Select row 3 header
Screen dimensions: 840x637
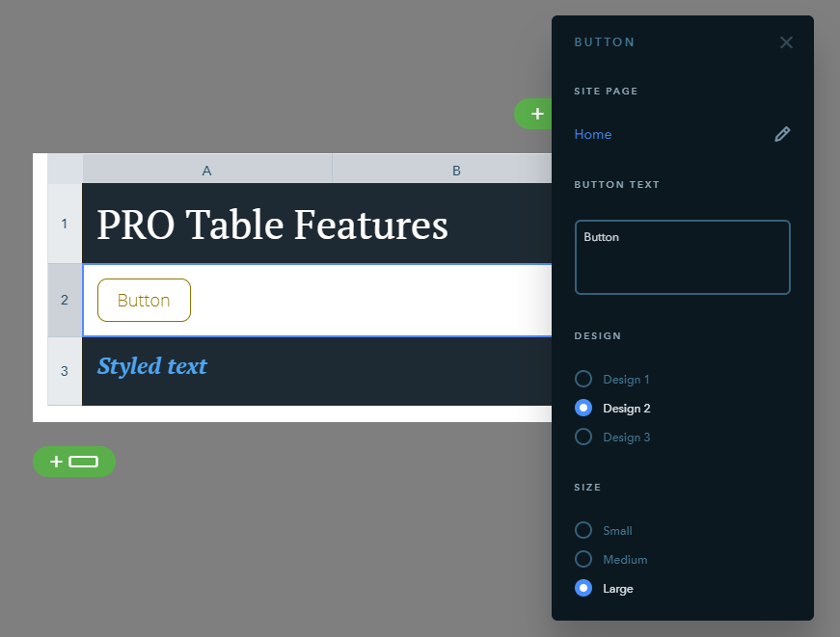point(65,371)
